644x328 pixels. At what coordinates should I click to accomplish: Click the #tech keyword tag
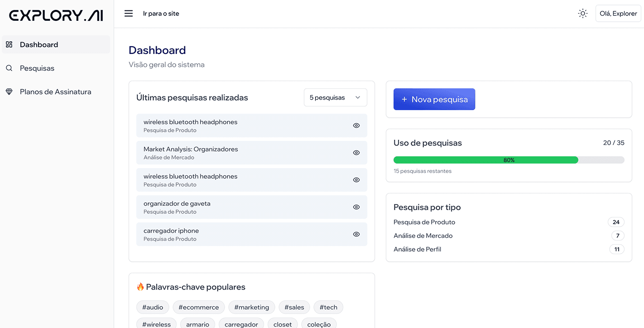point(328,307)
